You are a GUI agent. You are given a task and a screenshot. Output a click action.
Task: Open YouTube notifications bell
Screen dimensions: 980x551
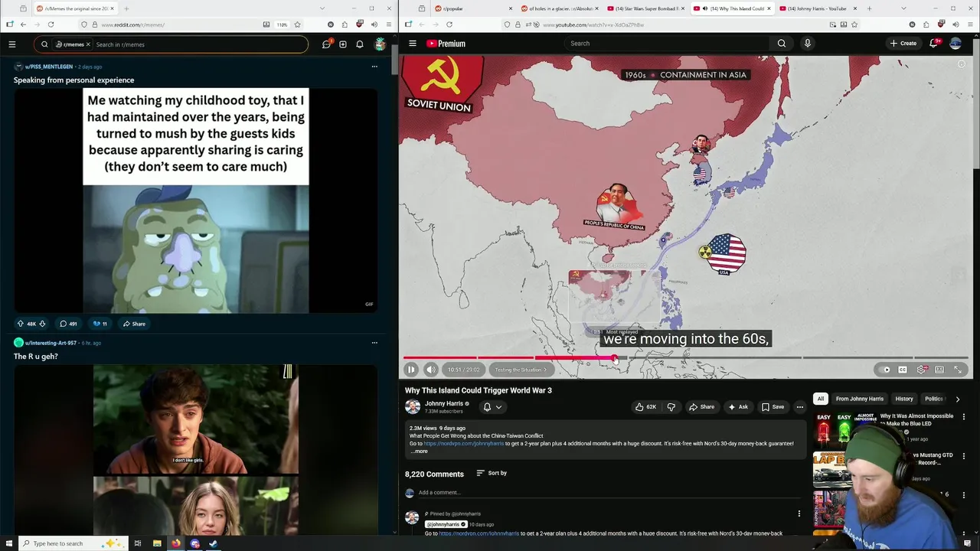point(933,44)
